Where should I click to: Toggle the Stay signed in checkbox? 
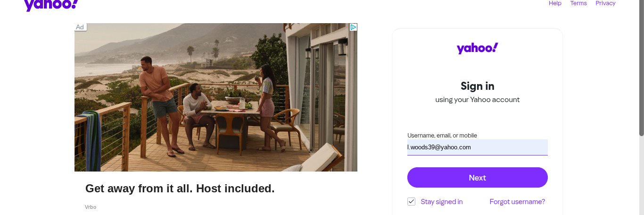point(412,202)
